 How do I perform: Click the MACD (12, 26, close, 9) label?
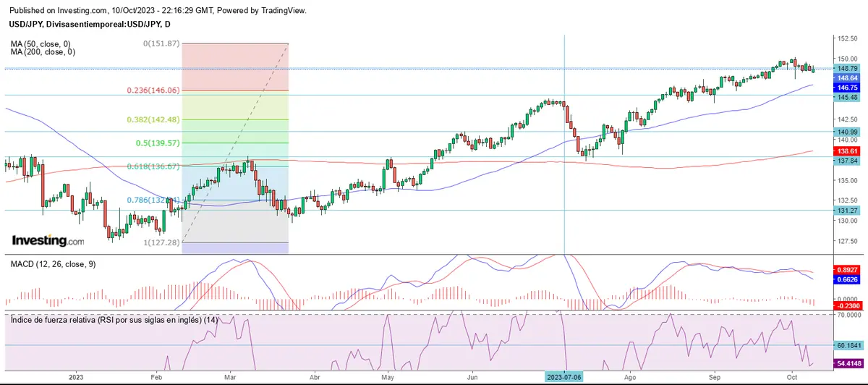click(54, 264)
